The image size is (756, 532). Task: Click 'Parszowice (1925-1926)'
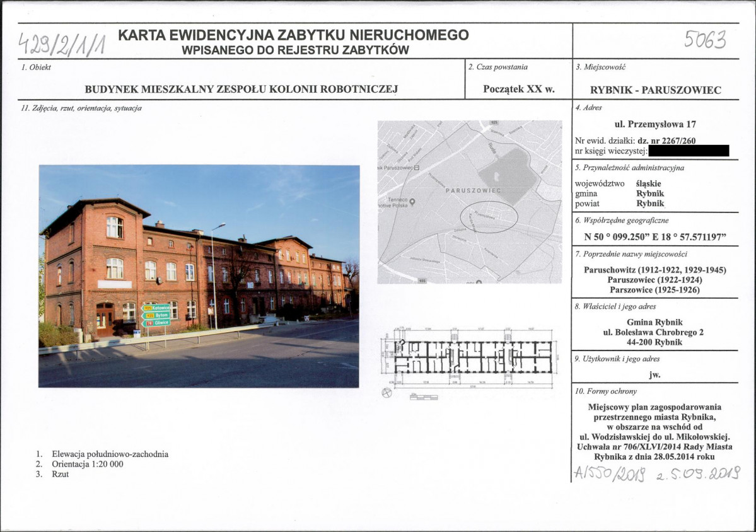654,290
